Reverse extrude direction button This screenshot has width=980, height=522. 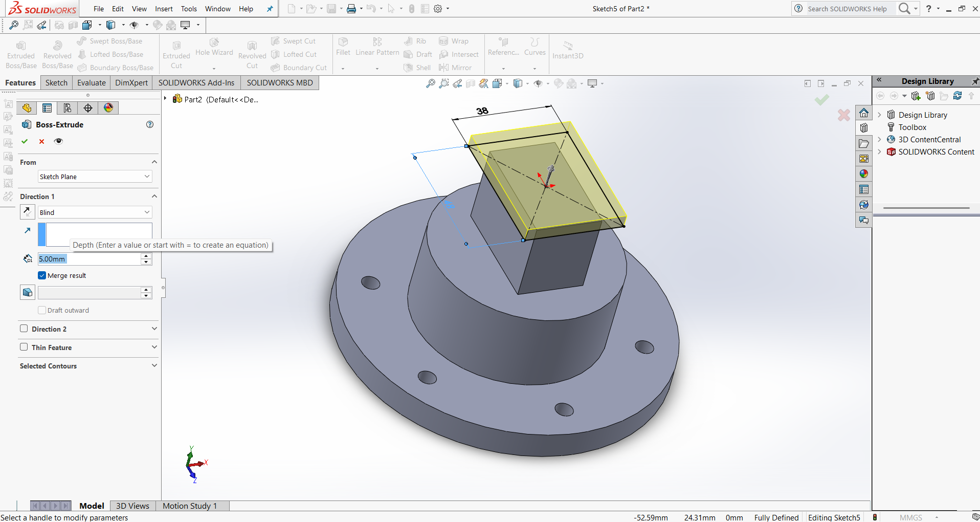point(28,211)
